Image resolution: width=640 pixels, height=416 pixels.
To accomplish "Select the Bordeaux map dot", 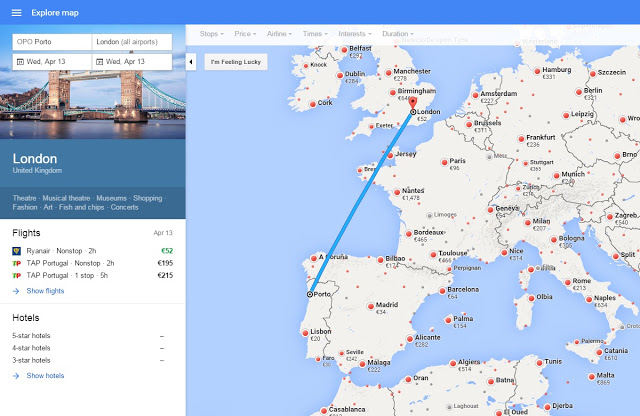I will pos(409,234).
